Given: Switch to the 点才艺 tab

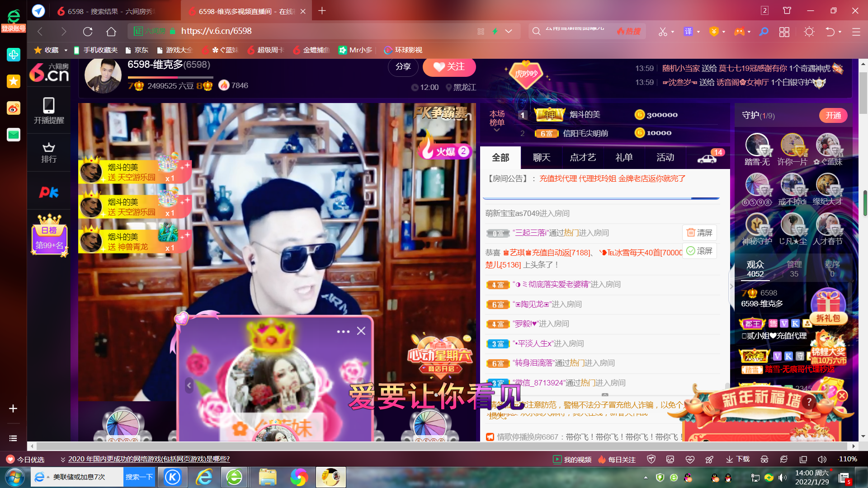Looking at the screenshot, I should point(583,157).
